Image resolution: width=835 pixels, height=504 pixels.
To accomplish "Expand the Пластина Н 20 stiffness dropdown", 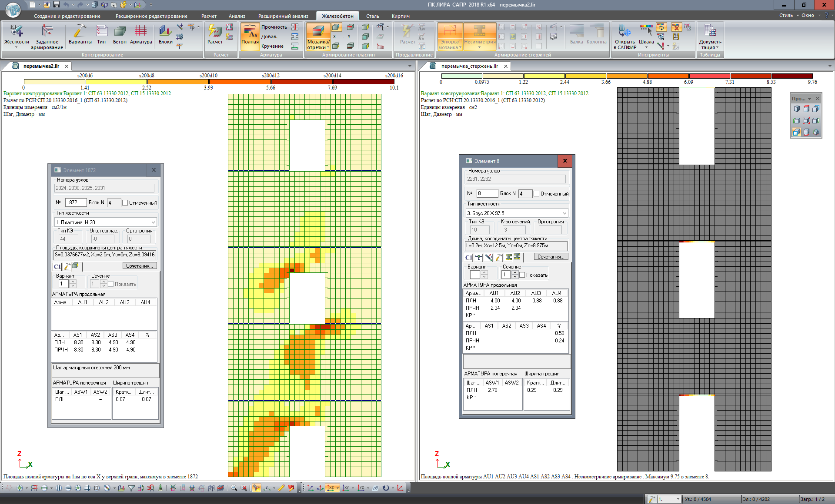I will [153, 222].
